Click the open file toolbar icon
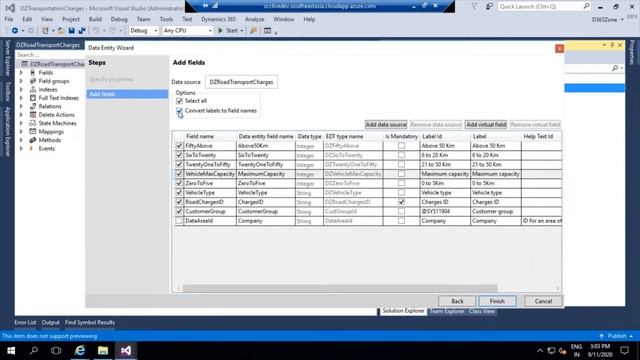 pyautogui.click(x=61, y=31)
